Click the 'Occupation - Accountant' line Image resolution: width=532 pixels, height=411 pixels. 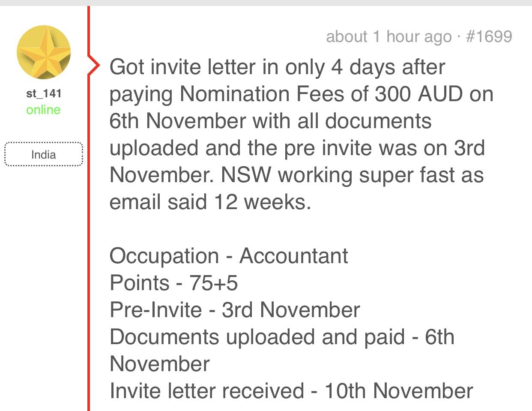pyautogui.click(x=228, y=256)
